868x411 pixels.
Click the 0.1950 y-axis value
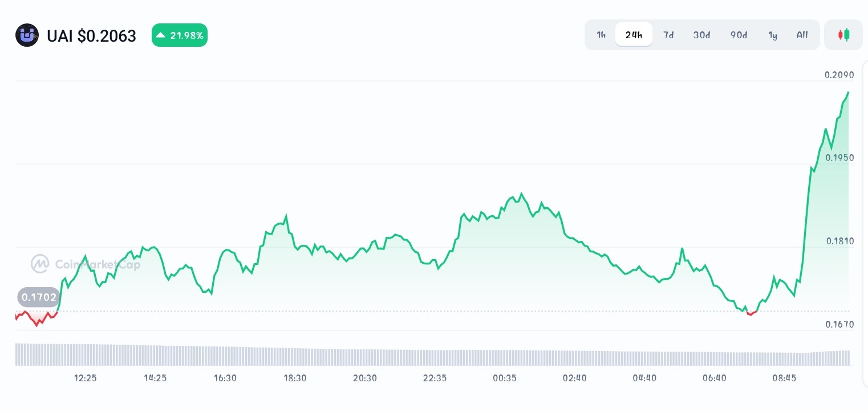pyautogui.click(x=839, y=158)
